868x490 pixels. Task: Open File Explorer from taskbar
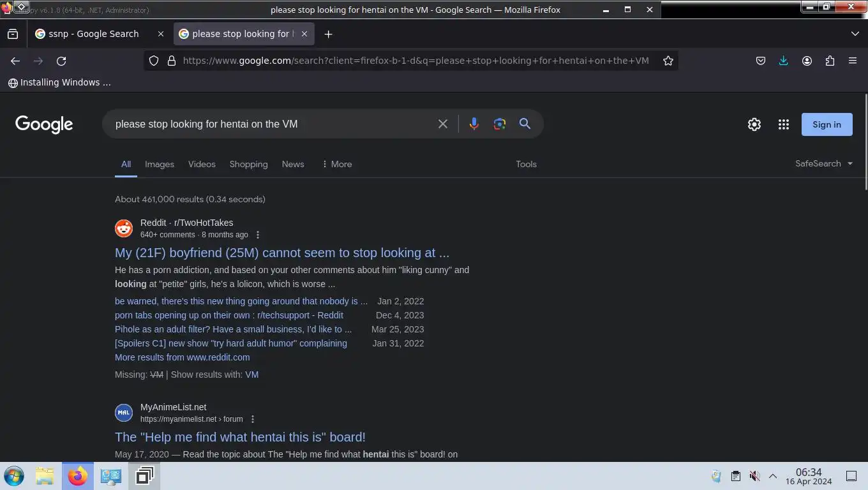[45, 476]
